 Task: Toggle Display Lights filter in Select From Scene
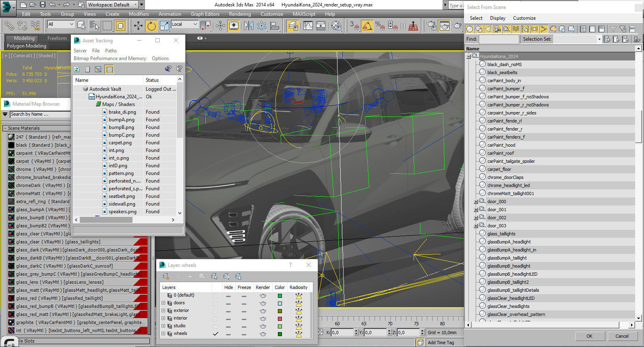(x=488, y=29)
